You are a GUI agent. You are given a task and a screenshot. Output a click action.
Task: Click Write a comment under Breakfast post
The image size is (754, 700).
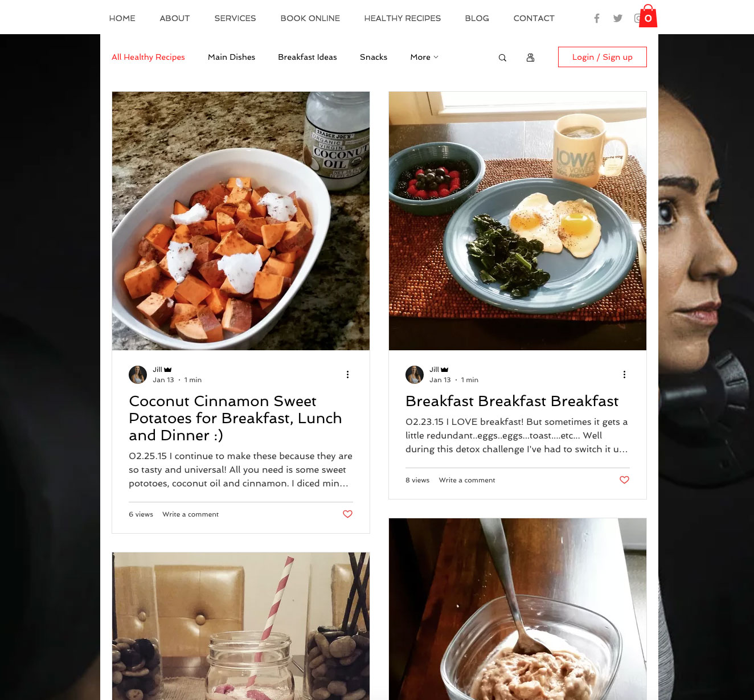pos(467,480)
